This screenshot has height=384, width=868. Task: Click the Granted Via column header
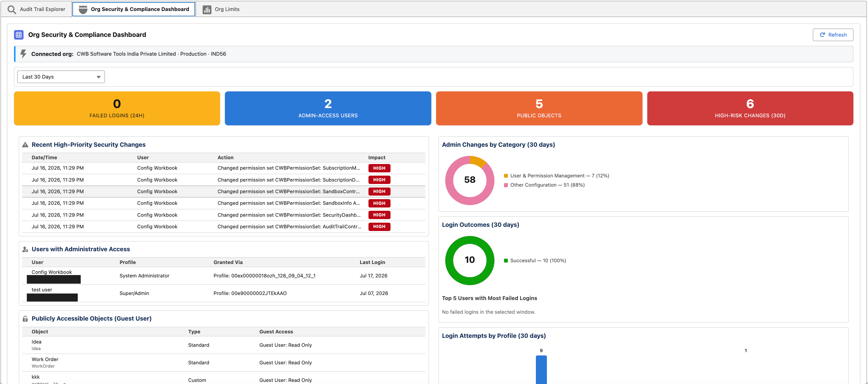pyautogui.click(x=228, y=263)
